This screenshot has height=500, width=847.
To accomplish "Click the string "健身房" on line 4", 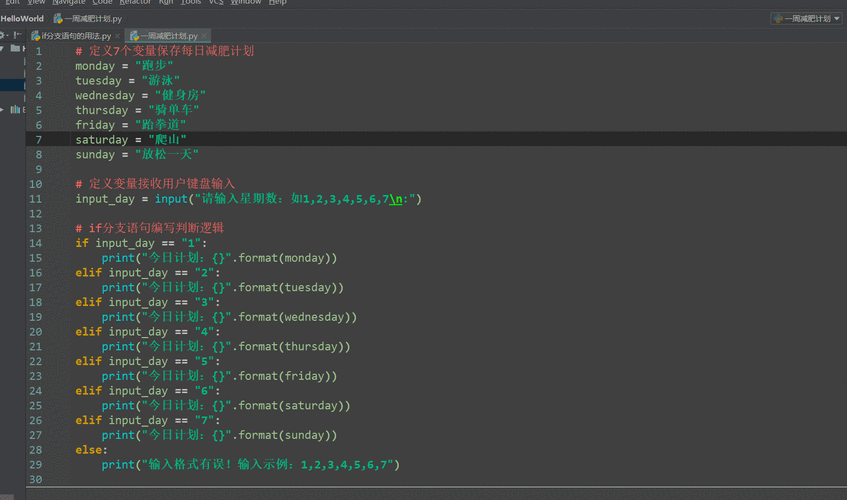I will tap(180, 96).
